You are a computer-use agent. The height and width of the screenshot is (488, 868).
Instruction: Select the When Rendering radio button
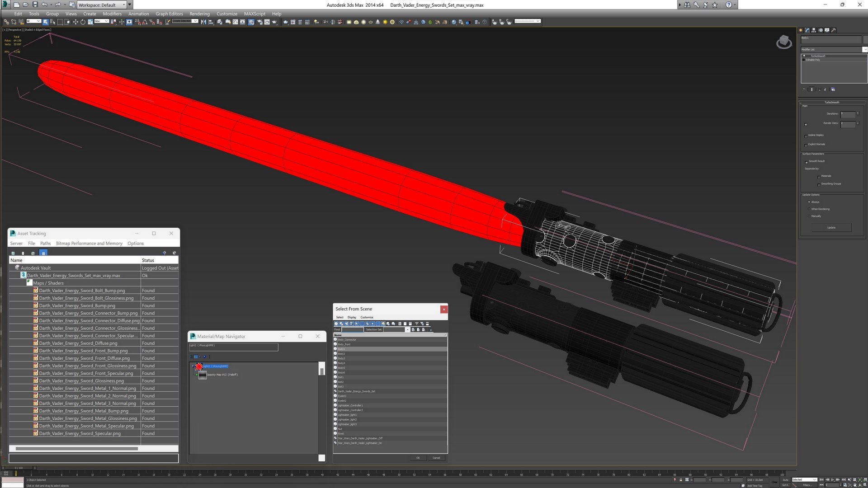(809, 209)
